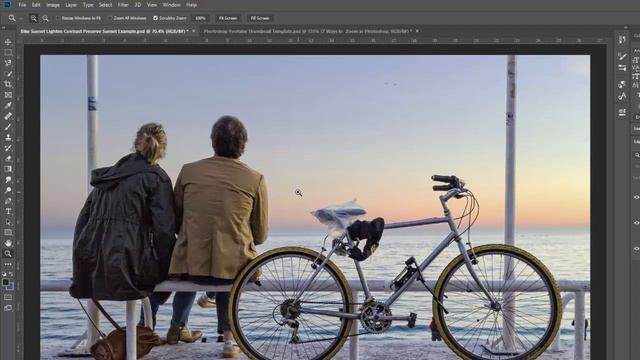Swap foreground and background colors
Screen dimensions: 640x360
pyautogui.click(x=11, y=274)
